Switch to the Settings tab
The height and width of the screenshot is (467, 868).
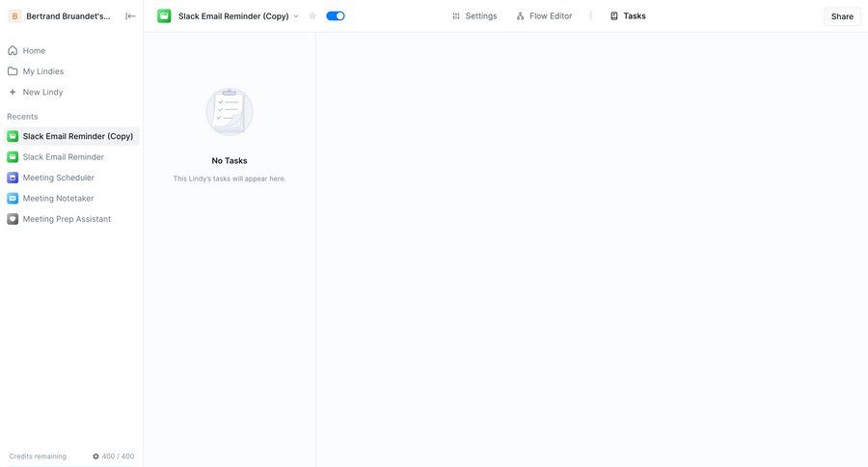[475, 16]
